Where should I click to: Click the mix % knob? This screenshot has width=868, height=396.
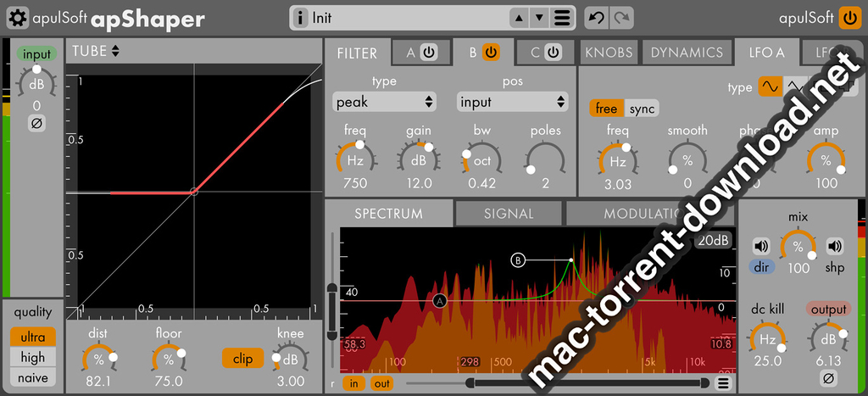(798, 246)
